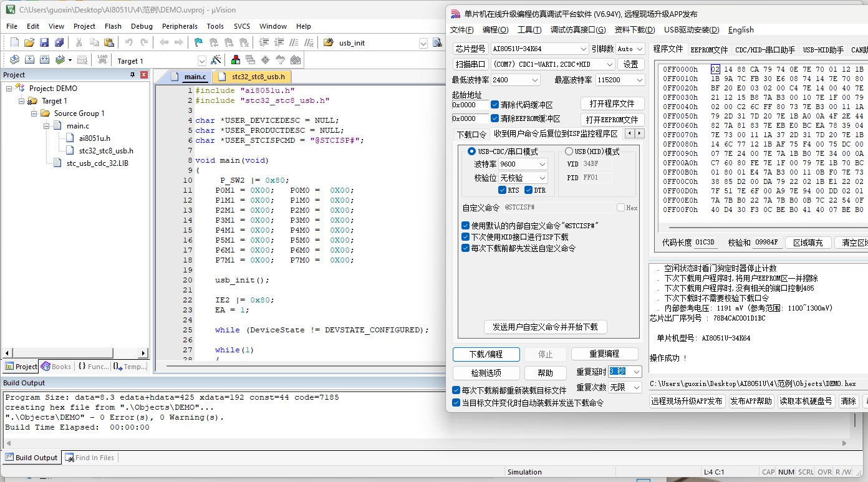Click the Comment selection icon
868x482 pixels.
293,42
